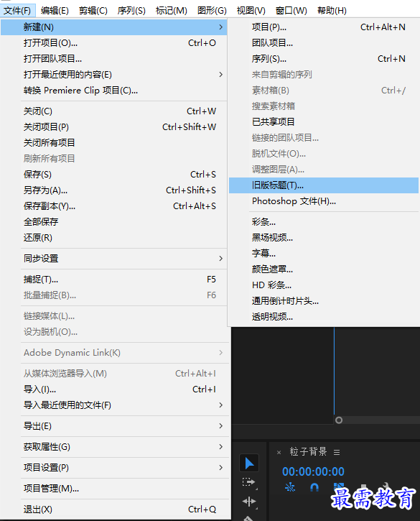Open the 帮助(H) menu
Viewport: 420px width, 521px height.
332,11
